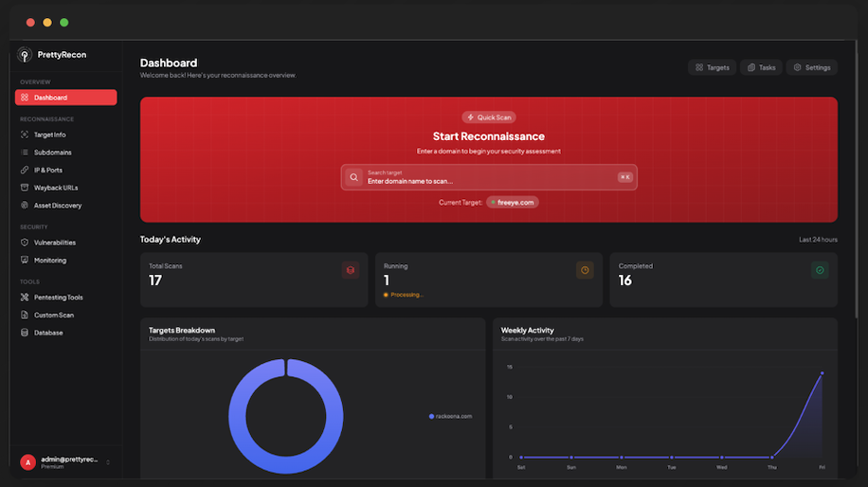Click the Quick Scan badge

coord(489,117)
